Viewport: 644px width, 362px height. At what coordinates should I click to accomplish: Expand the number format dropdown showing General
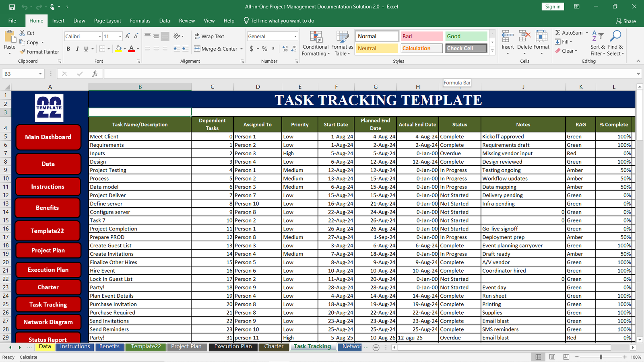[295, 37]
